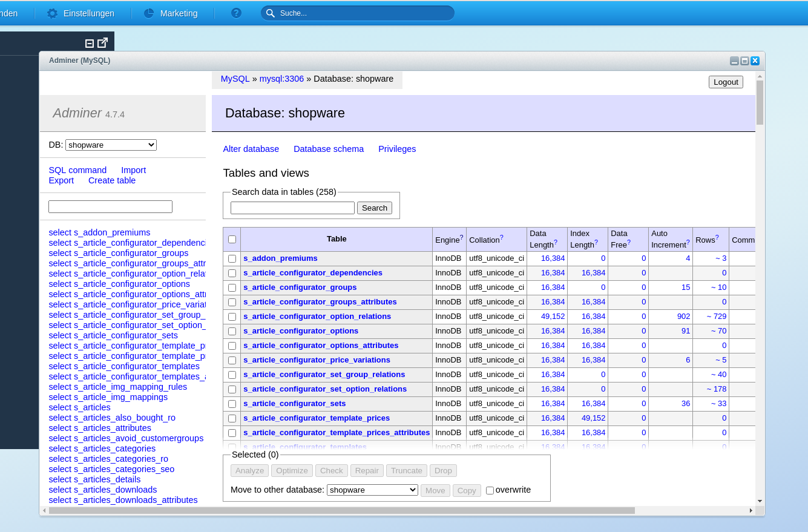Click the Optimize button

coord(293,471)
